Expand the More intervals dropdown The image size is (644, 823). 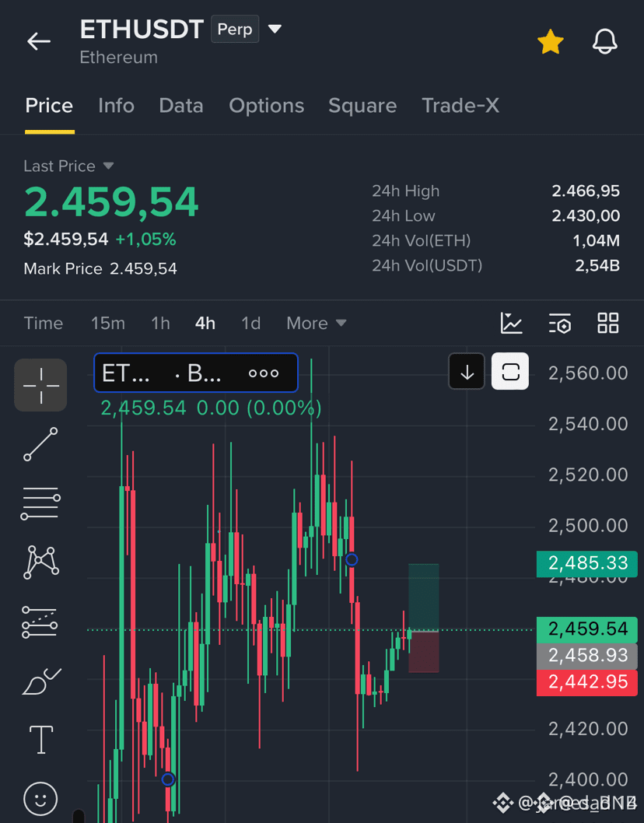[317, 324]
